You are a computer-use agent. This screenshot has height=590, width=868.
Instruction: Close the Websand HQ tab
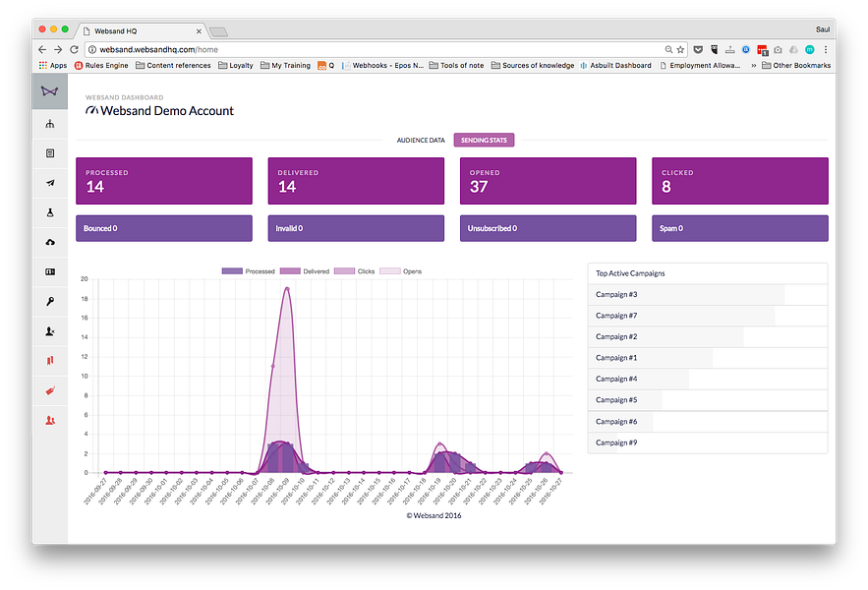[199, 31]
